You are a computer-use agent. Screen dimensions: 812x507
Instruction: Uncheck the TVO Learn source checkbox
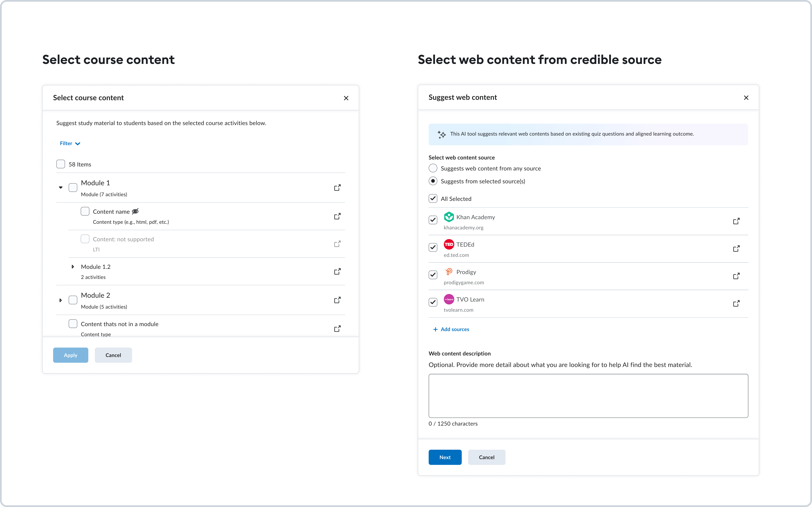[433, 302]
